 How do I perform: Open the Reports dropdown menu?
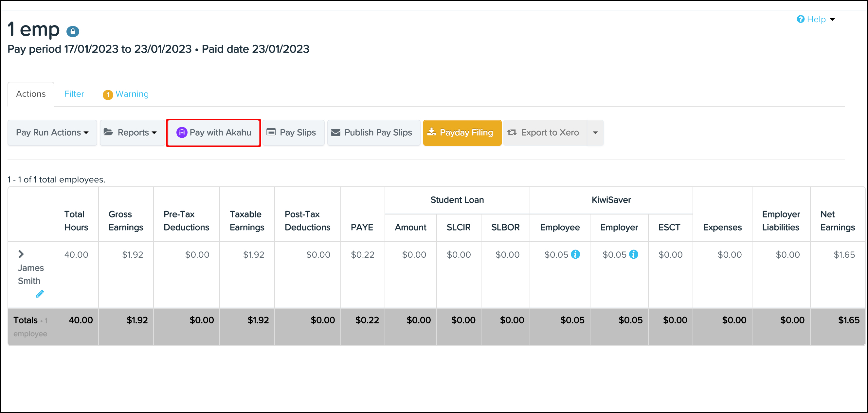point(132,133)
